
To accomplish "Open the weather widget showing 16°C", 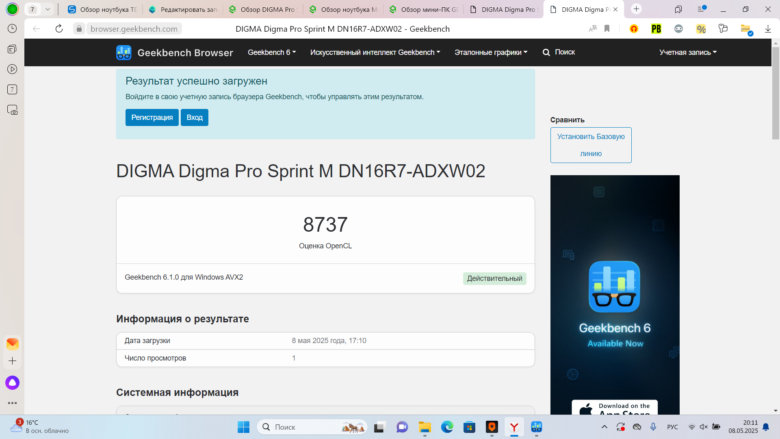I will pos(40,427).
